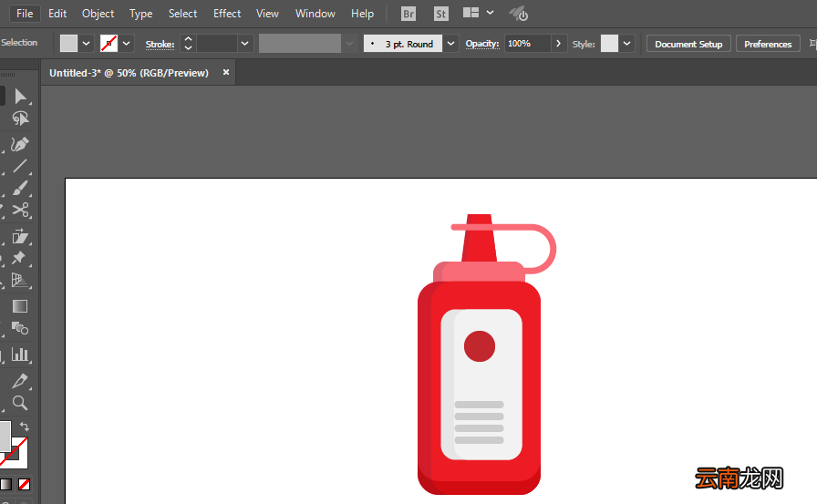This screenshot has width=817, height=504.
Task: Select the Free Transform tool
Action: [x=20, y=236]
